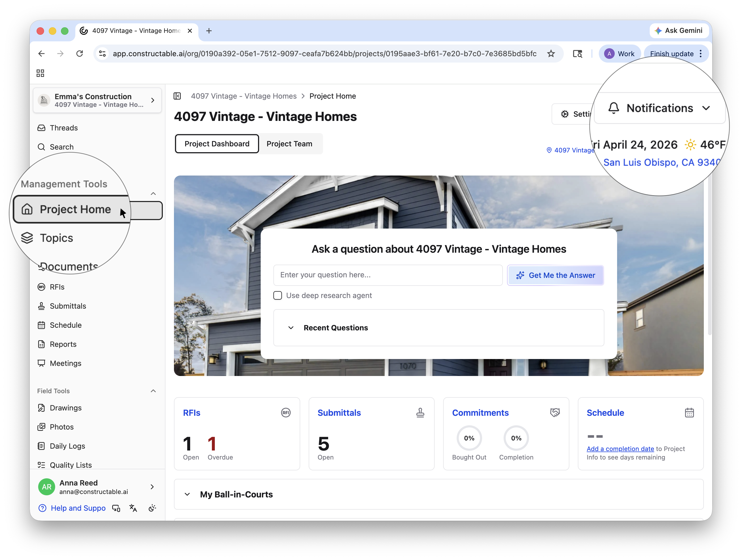Close the 4097 Vintage browser tab
This screenshot has height=560, width=742.
coord(190,31)
